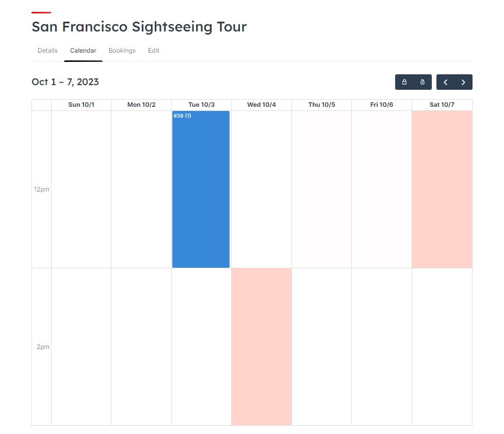
Task: Select the Calendar tab
Action: 83,51
